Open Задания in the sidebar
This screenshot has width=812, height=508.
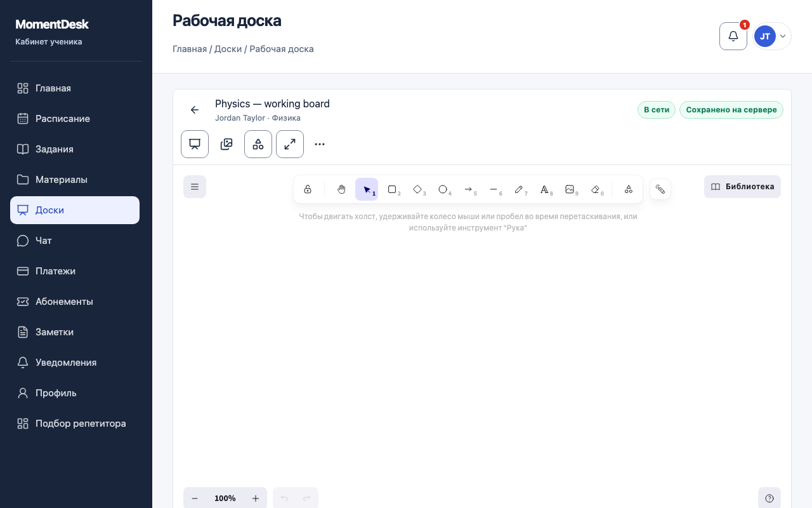click(x=75, y=149)
